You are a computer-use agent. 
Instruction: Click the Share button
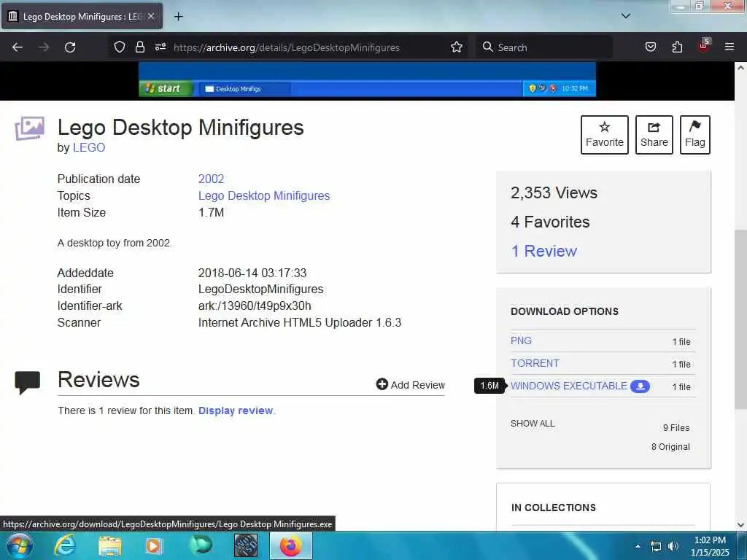[654, 135]
